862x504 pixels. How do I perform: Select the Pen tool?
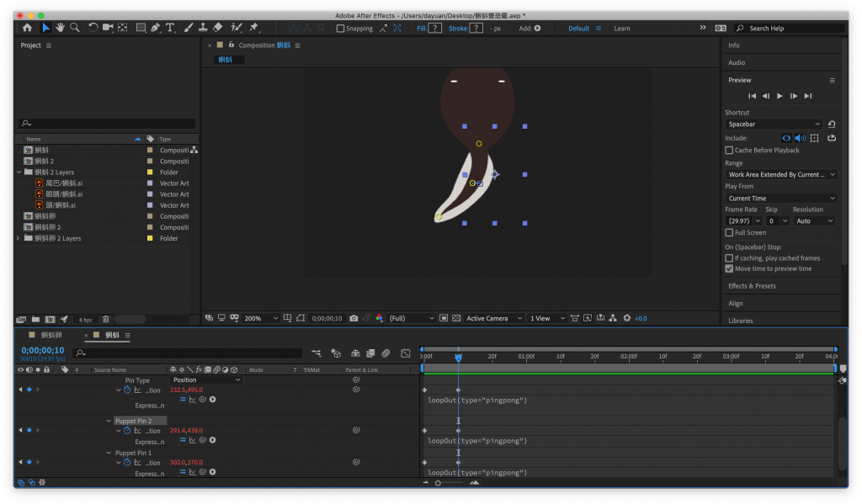156,28
